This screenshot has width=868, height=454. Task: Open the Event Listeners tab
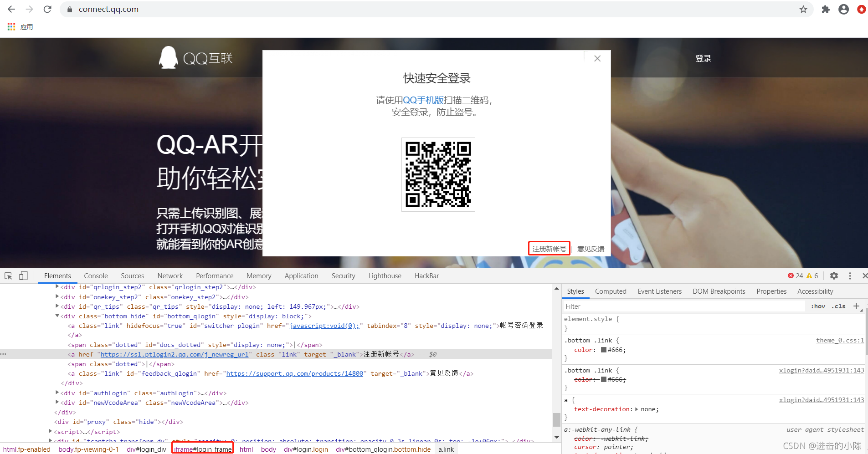659,291
